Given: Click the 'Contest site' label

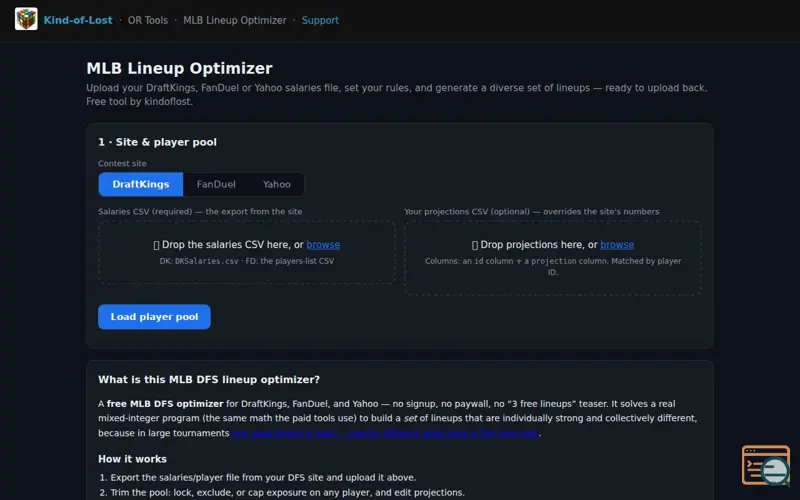Looking at the screenshot, I should tap(122, 164).
